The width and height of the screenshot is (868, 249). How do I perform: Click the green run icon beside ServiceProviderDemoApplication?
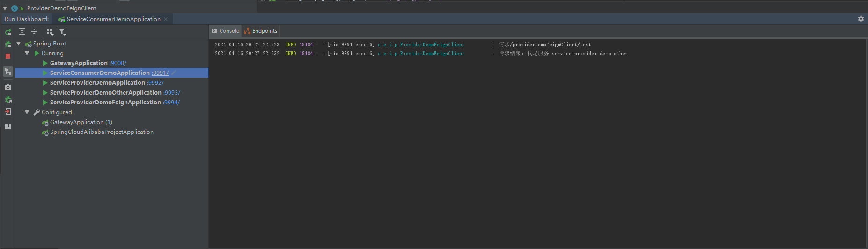(45, 83)
